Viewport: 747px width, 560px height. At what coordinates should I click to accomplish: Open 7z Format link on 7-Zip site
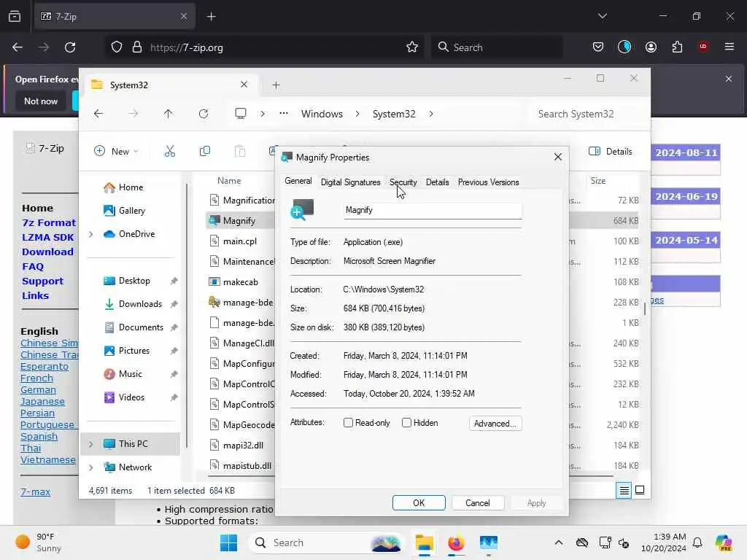pos(49,223)
